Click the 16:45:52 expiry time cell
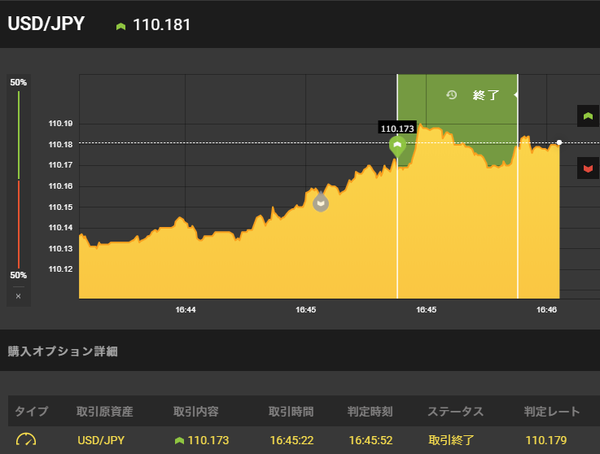 tap(371, 440)
